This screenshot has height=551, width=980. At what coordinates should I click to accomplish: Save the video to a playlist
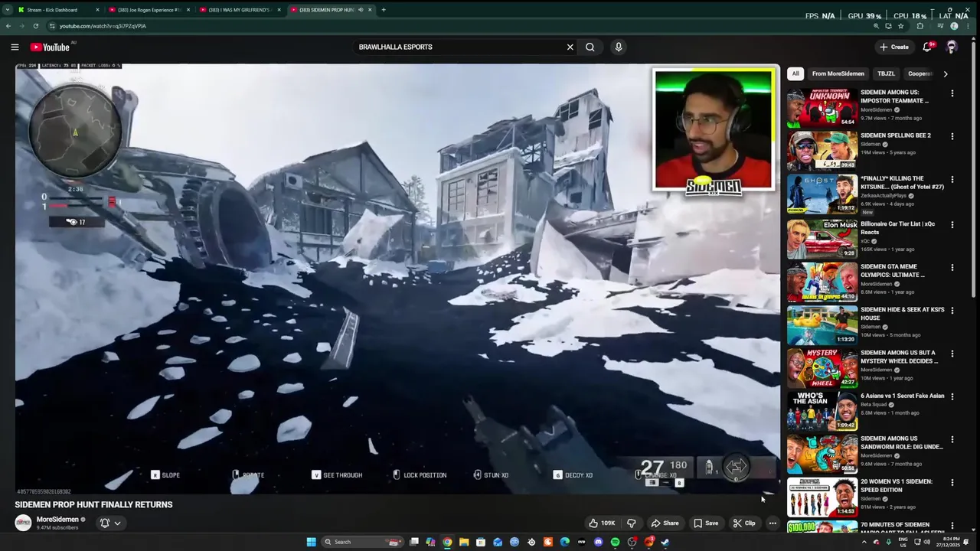(x=706, y=523)
